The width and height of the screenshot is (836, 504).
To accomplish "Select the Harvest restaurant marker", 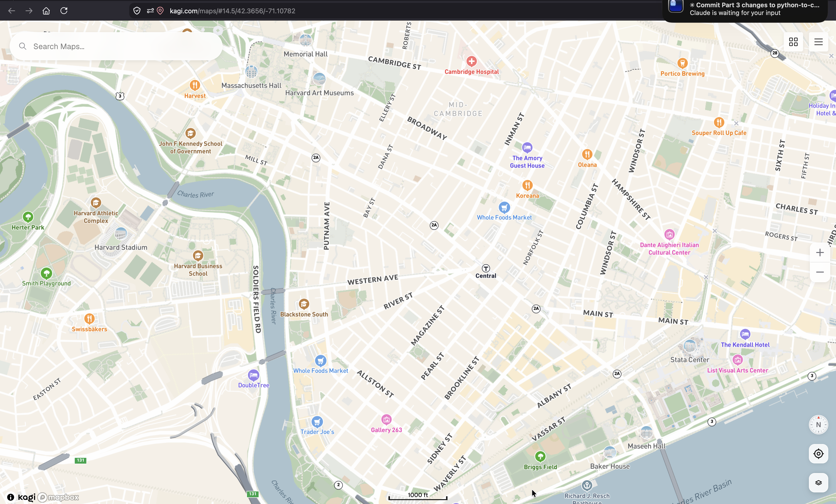I will pyautogui.click(x=195, y=85).
